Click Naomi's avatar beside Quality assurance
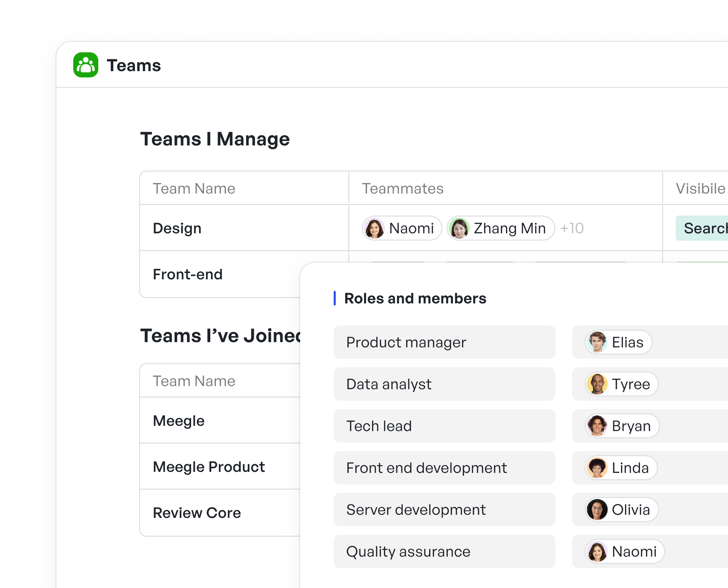Screen dimensions: 728x588 (597, 551)
